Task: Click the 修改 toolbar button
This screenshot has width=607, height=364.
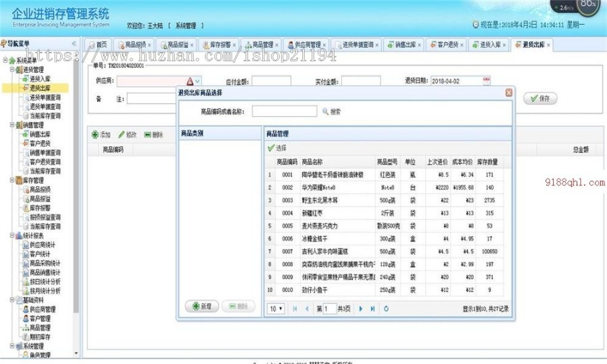Action: click(127, 135)
